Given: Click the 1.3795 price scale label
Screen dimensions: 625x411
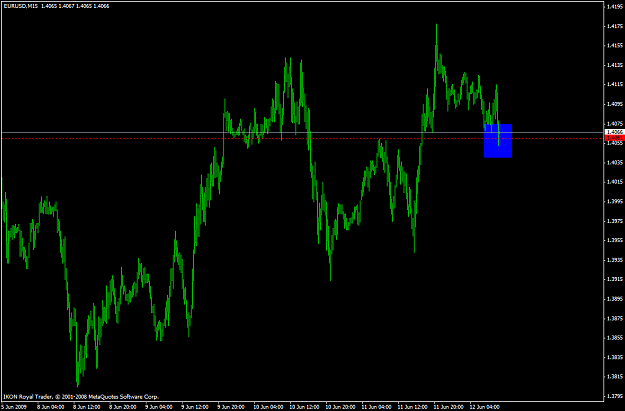Looking at the screenshot, I should pyautogui.click(x=615, y=396).
